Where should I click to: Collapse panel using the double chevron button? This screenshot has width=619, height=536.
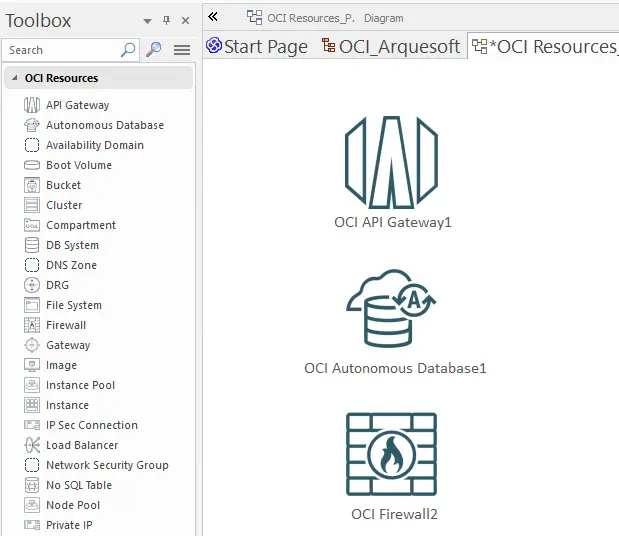pyautogui.click(x=213, y=17)
